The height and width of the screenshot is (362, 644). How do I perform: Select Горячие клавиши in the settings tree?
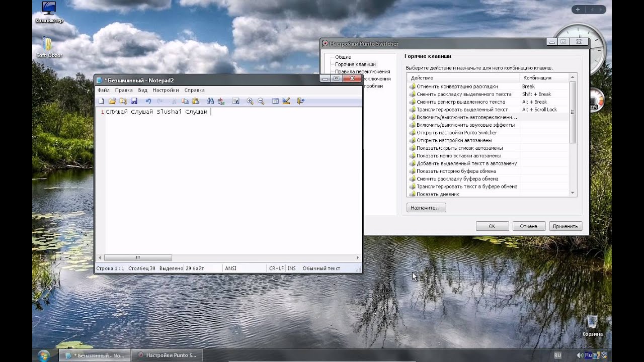(355, 64)
